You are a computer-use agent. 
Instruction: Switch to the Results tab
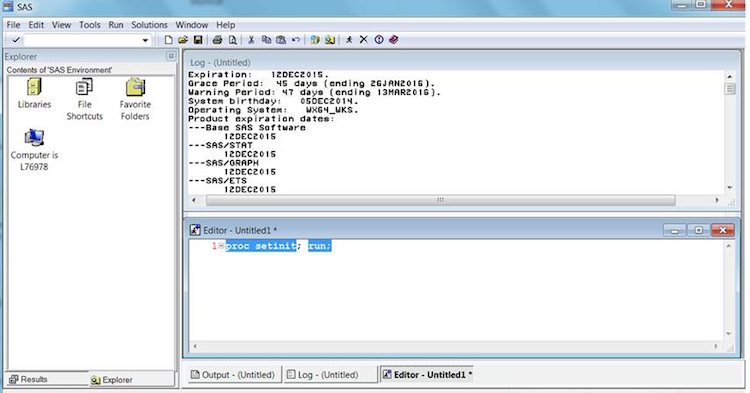pyautogui.click(x=28, y=379)
